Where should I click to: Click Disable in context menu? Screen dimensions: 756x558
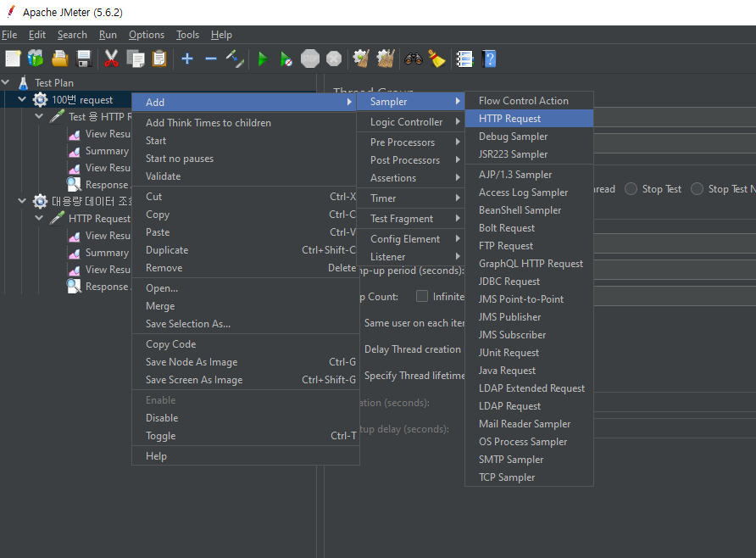click(x=246, y=418)
